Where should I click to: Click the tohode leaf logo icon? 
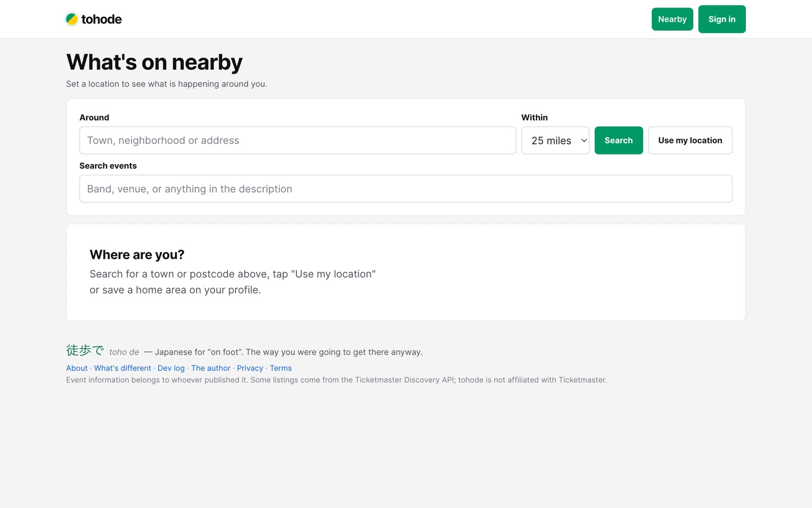(x=71, y=19)
